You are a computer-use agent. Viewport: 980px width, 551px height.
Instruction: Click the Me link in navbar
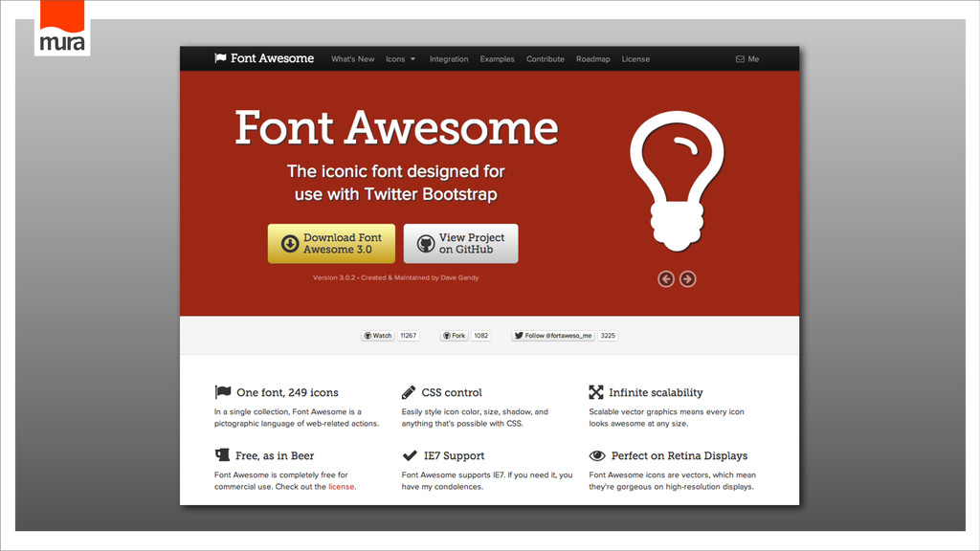click(x=753, y=58)
